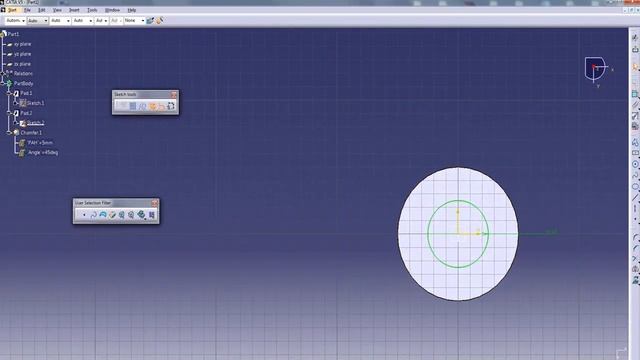Select the Line tool in right toolbar

pyautogui.click(x=635, y=198)
